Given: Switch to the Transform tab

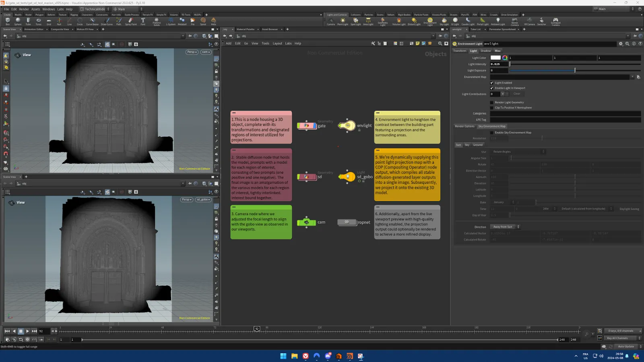Looking at the screenshot, I should coord(460,51).
